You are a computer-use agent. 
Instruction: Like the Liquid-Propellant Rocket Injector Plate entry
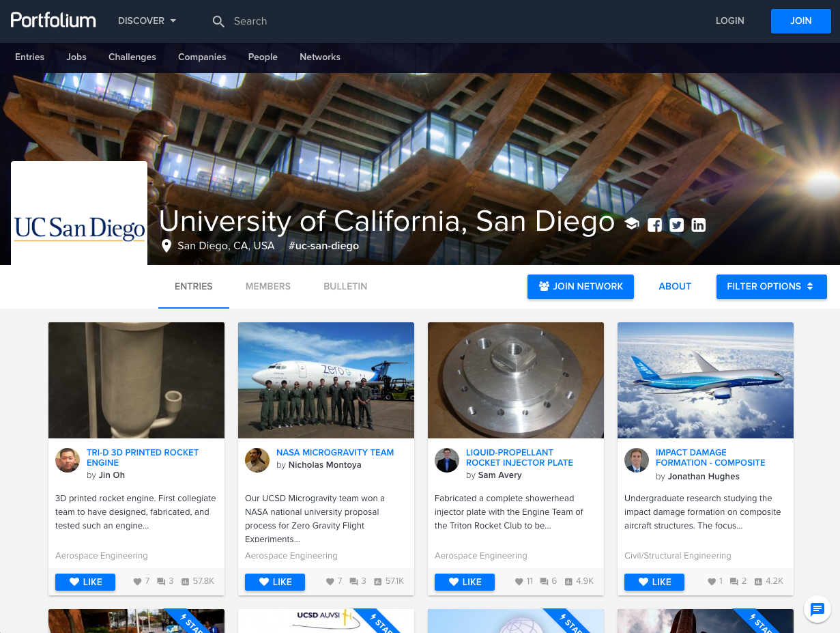point(465,582)
